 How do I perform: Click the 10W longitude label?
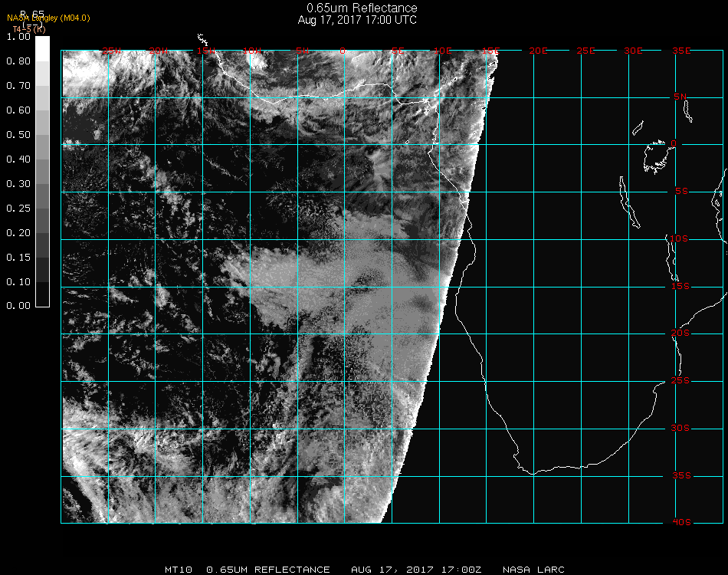click(x=252, y=51)
